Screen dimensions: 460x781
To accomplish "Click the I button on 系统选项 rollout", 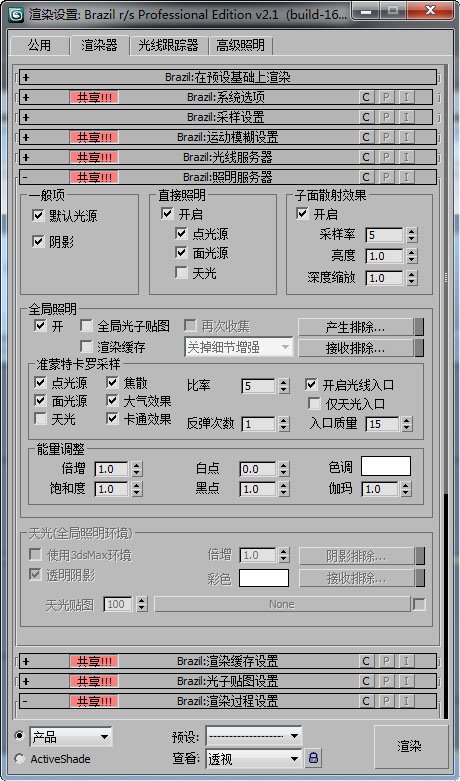I will click(406, 97).
